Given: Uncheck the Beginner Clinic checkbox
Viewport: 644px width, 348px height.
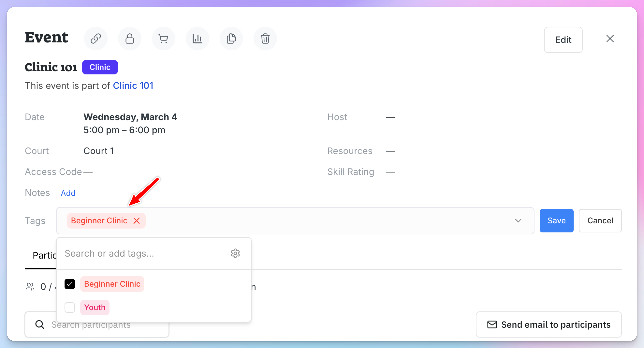Looking at the screenshot, I should click(x=70, y=284).
